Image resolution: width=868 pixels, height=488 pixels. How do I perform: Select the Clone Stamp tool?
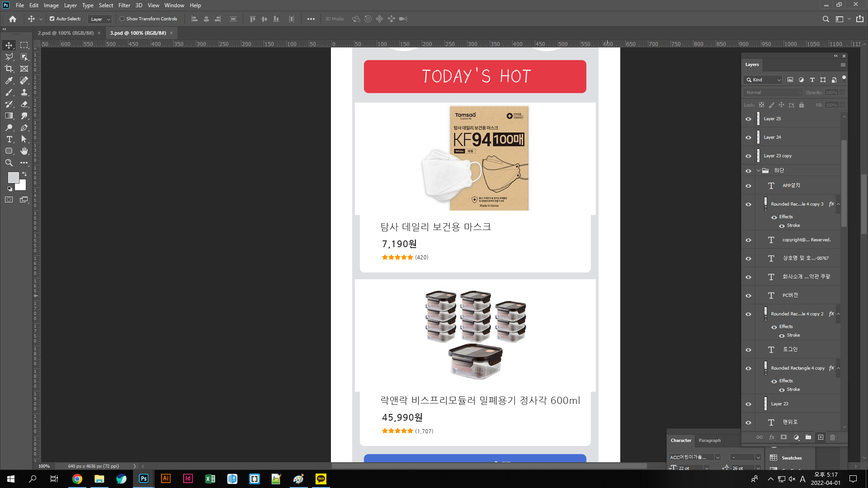click(x=24, y=92)
